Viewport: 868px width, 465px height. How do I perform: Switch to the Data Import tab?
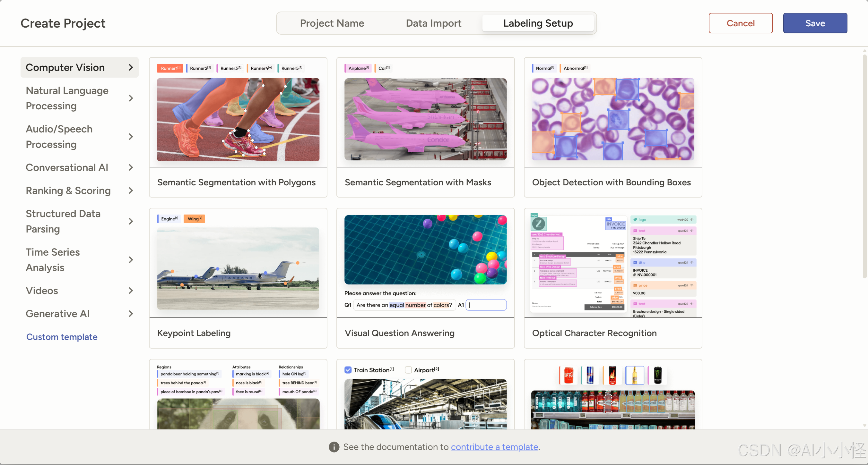coord(433,23)
